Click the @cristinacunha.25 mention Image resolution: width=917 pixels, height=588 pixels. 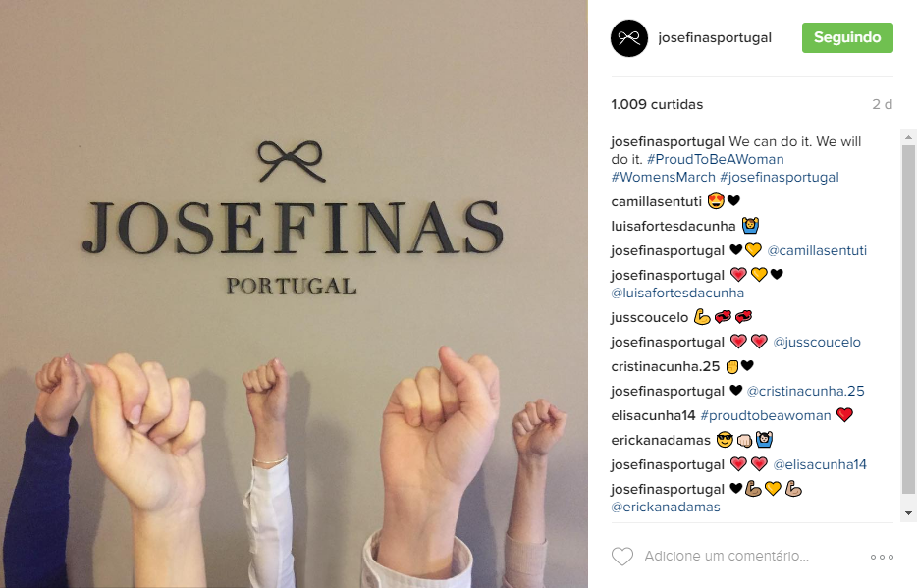click(805, 391)
